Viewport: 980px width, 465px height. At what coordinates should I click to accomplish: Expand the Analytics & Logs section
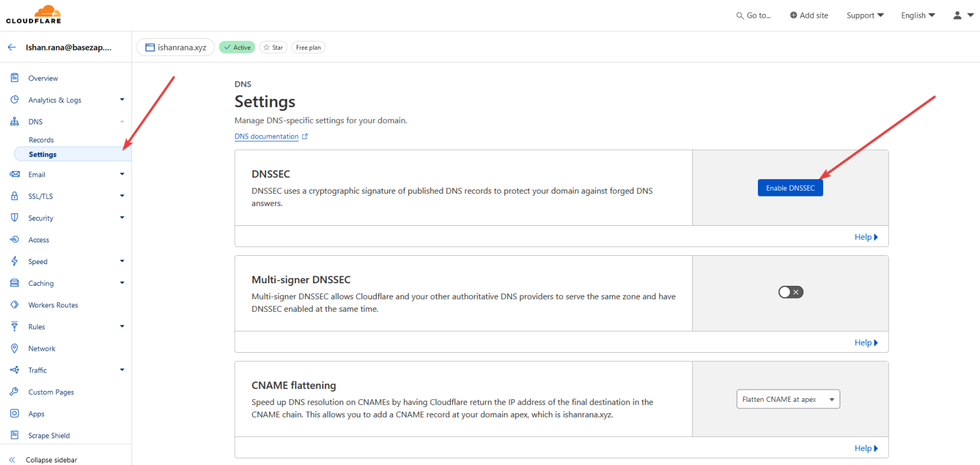122,100
